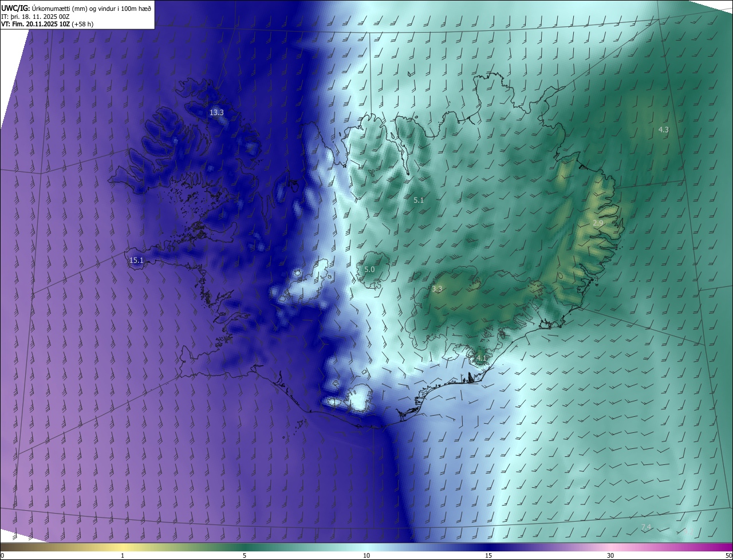Click the 15 tick on the color scale
The image size is (733, 560).
[x=488, y=555]
